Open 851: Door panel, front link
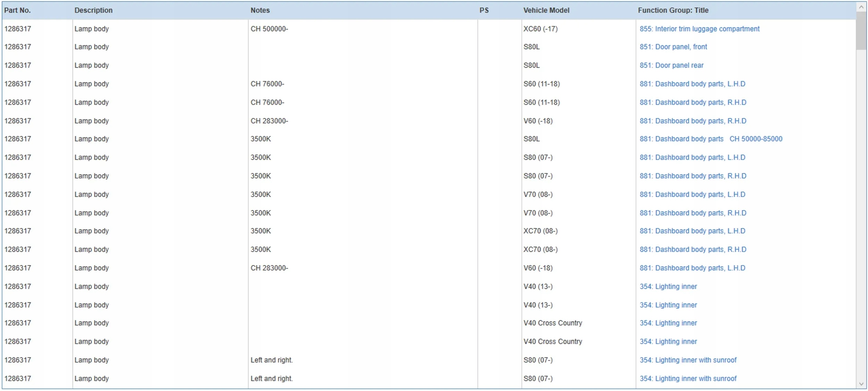This screenshot has width=868, height=391. [x=673, y=47]
